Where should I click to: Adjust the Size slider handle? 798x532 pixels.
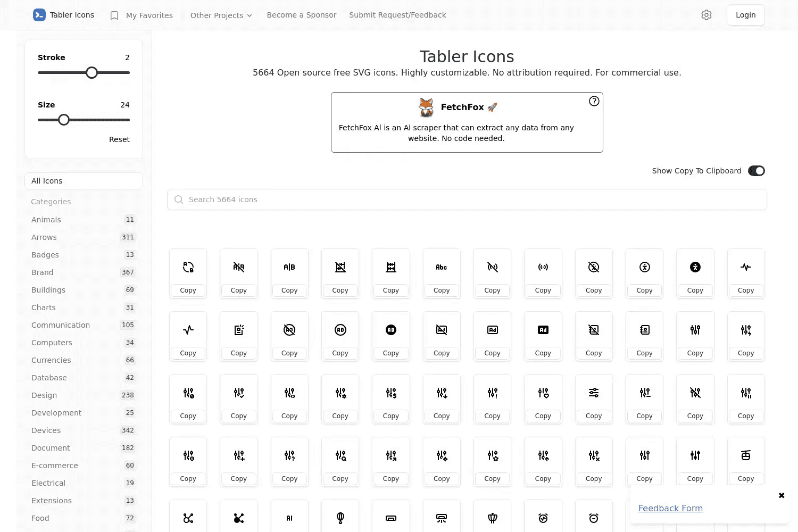(x=64, y=120)
